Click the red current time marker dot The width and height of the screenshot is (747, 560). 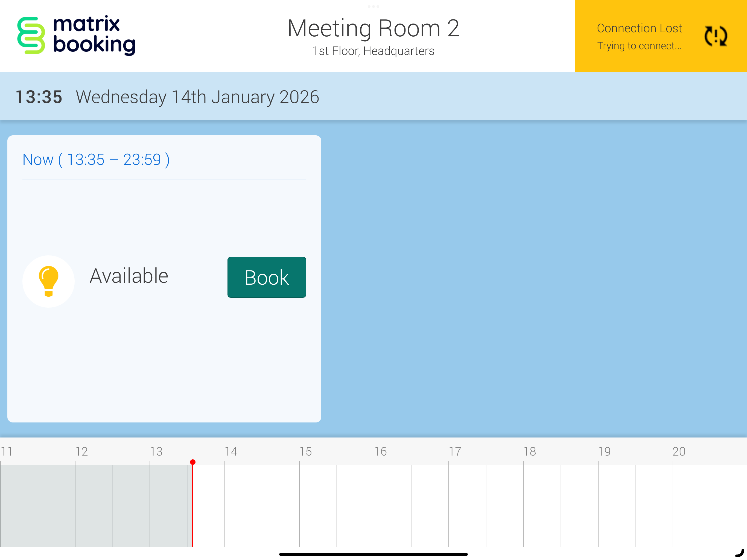(x=192, y=462)
